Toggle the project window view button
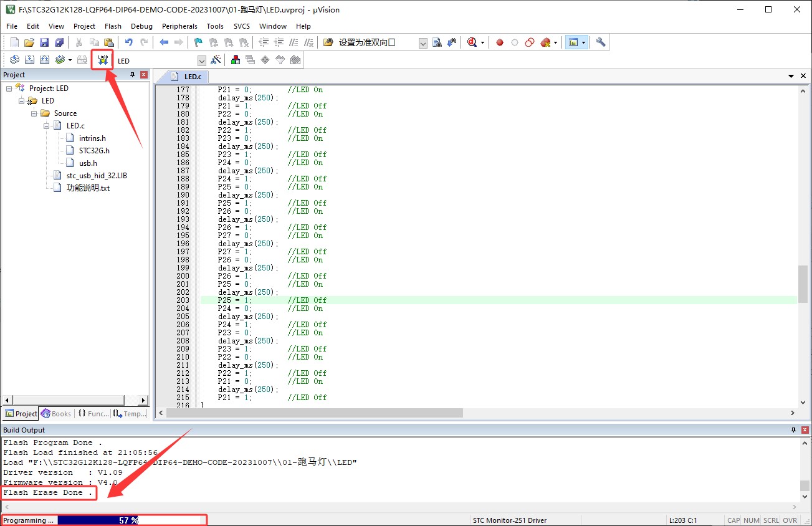The height and width of the screenshot is (526, 812). [x=573, y=42]
